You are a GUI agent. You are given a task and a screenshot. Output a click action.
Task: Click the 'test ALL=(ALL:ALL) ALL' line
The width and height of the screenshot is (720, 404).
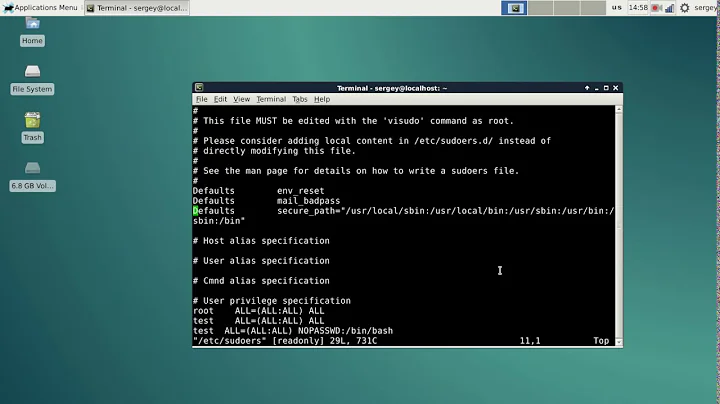click(259, 320)
